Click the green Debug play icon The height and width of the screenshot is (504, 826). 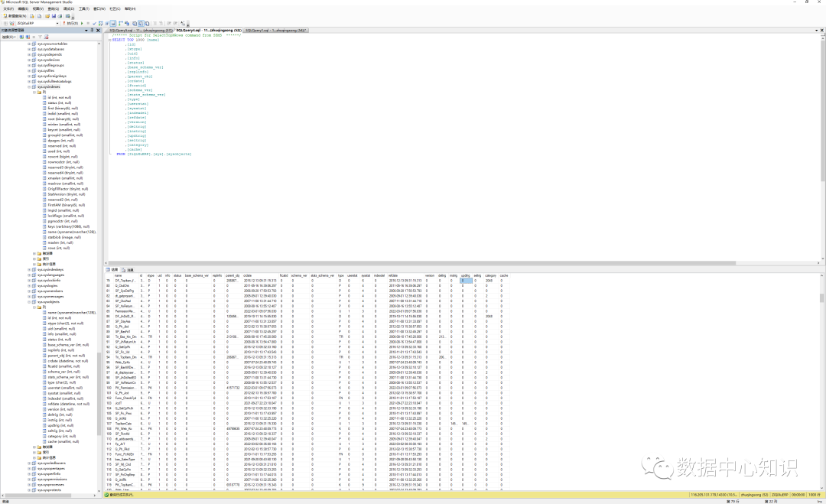82,23
